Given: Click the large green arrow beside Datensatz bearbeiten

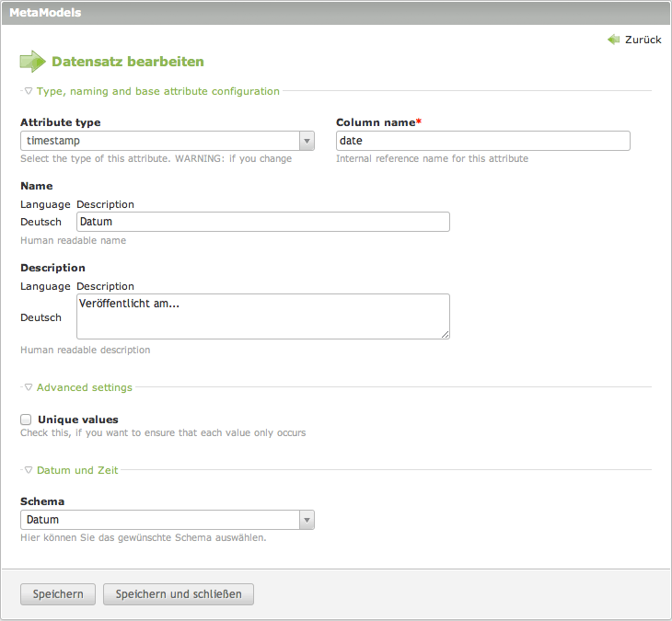Looking at the screenshot, I should 32,62.
